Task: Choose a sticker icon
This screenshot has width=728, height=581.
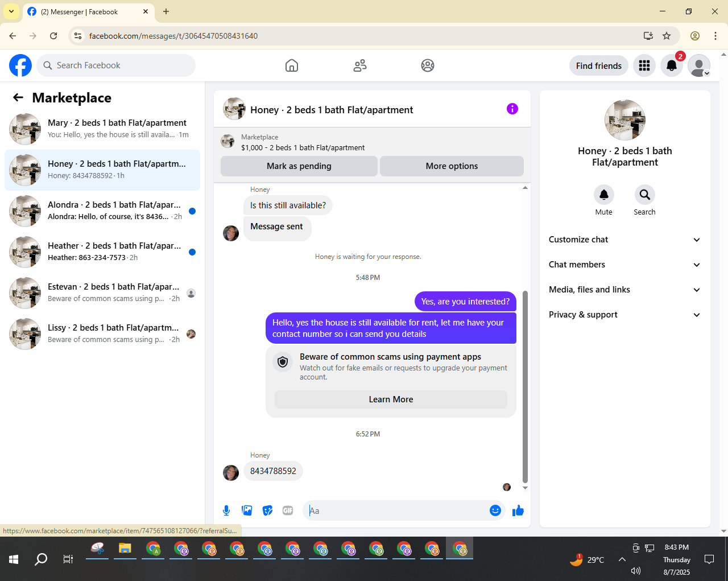Action: [267, 510]
